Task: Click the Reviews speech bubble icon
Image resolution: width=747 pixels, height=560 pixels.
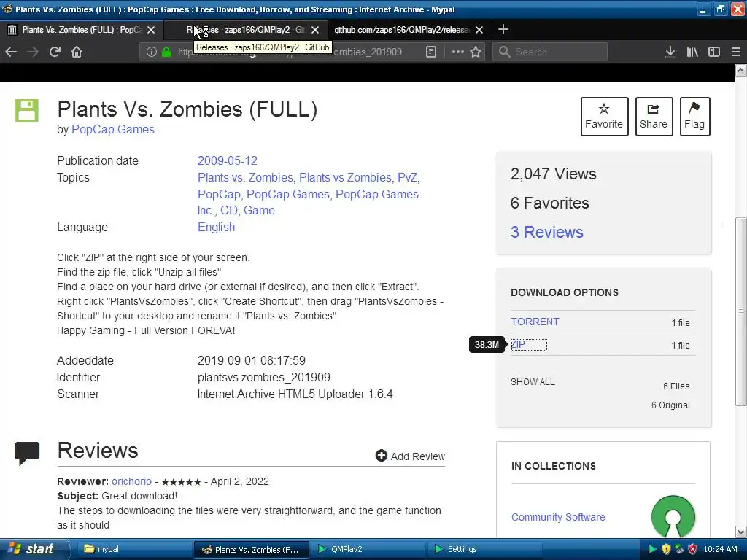Action: [x=27, y=453]
